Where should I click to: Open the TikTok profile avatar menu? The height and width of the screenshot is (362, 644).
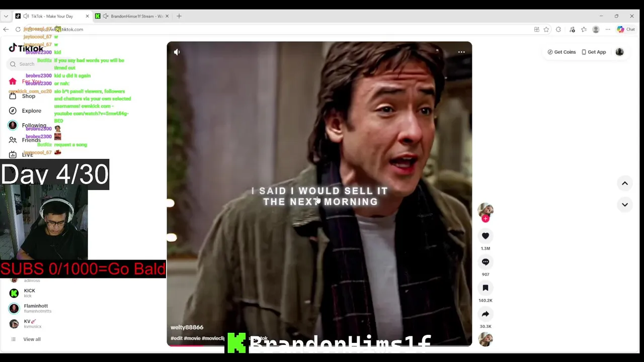click(619, 52)
